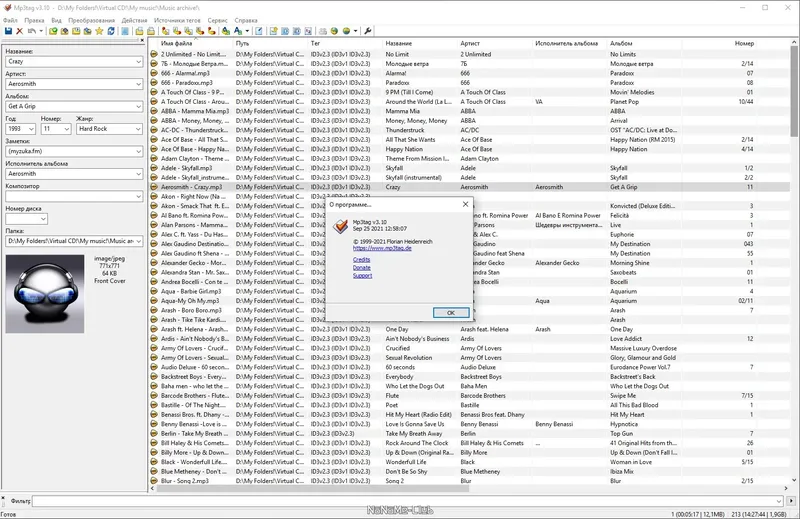Expand the Артист dropdown showing Aerosmith
This screenshot has height=519, width=800.
(x=138, y=84)
